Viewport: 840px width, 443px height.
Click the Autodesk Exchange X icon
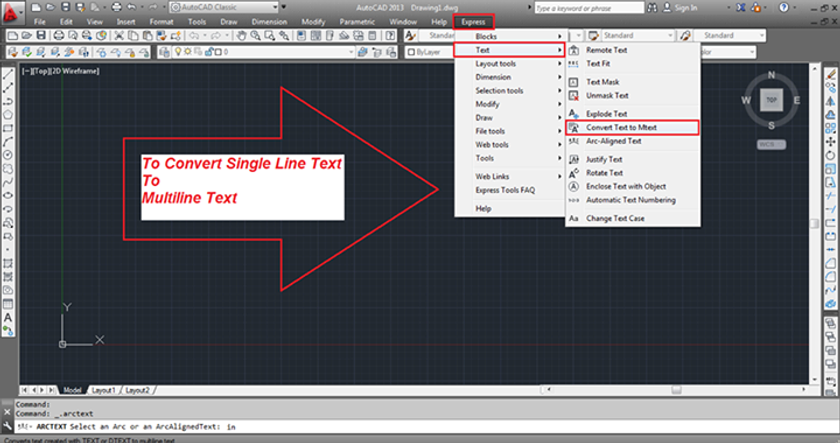(741, 7)
